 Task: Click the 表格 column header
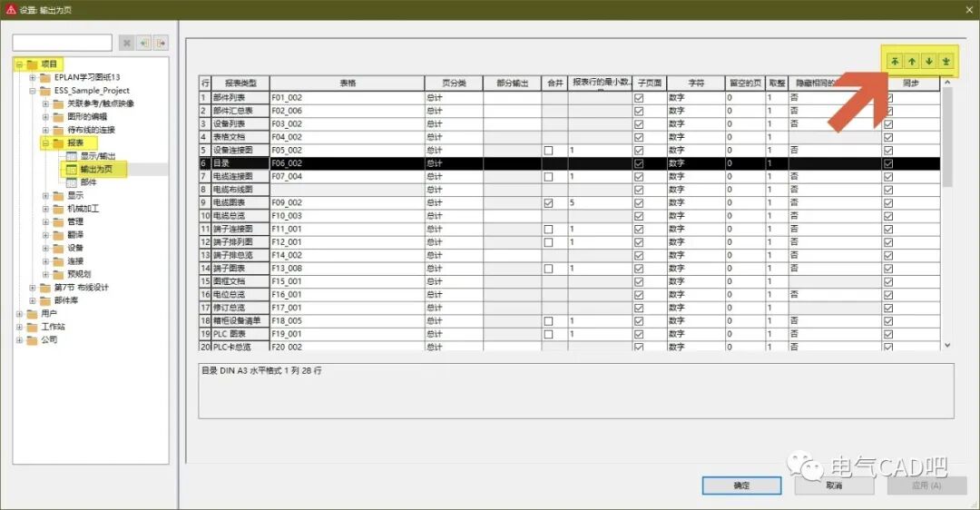coord(348,83)
